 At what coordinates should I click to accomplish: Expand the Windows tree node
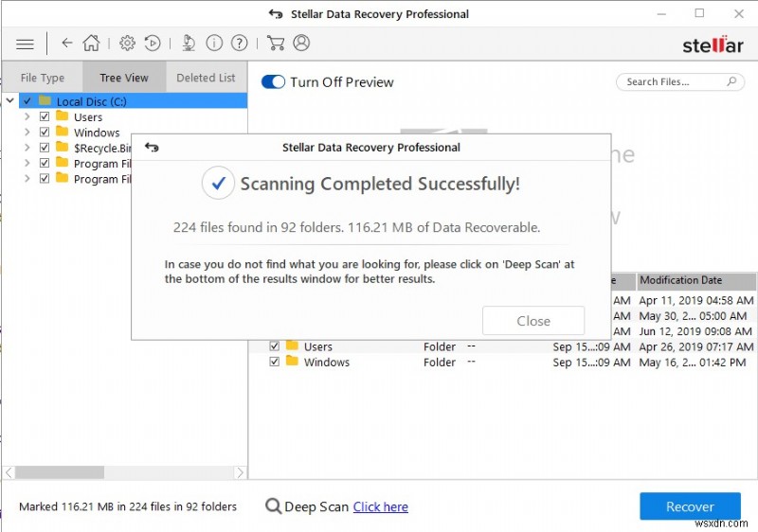pyautogui.click(x=27, y=132)
